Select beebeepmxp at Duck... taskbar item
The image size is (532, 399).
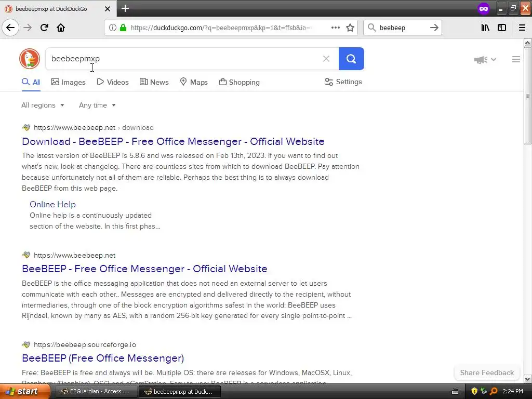[x=179, y=392]
